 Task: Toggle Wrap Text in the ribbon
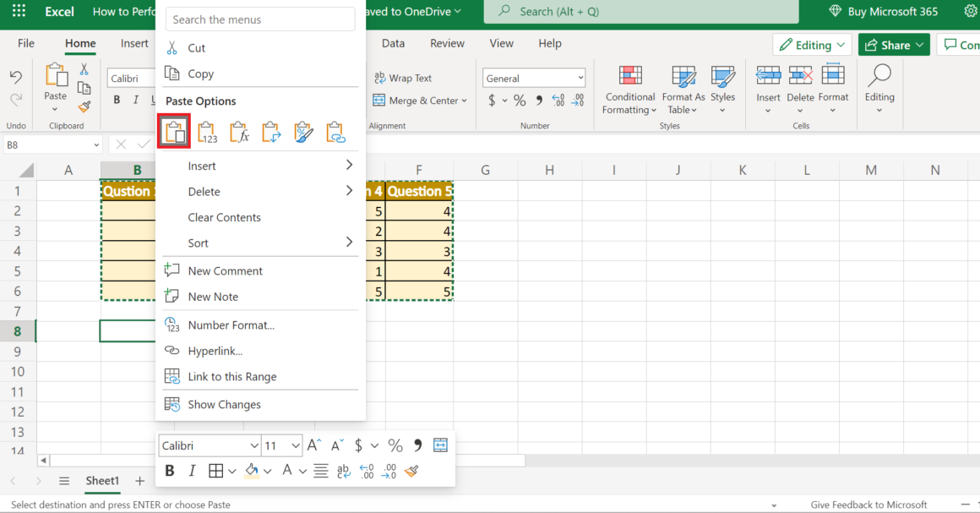(402, 78)
